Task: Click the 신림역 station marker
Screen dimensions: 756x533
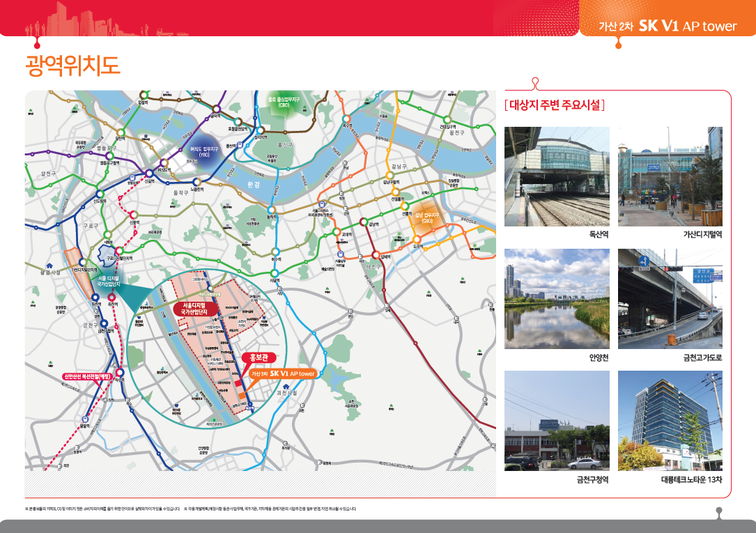Action: (134, 215)
